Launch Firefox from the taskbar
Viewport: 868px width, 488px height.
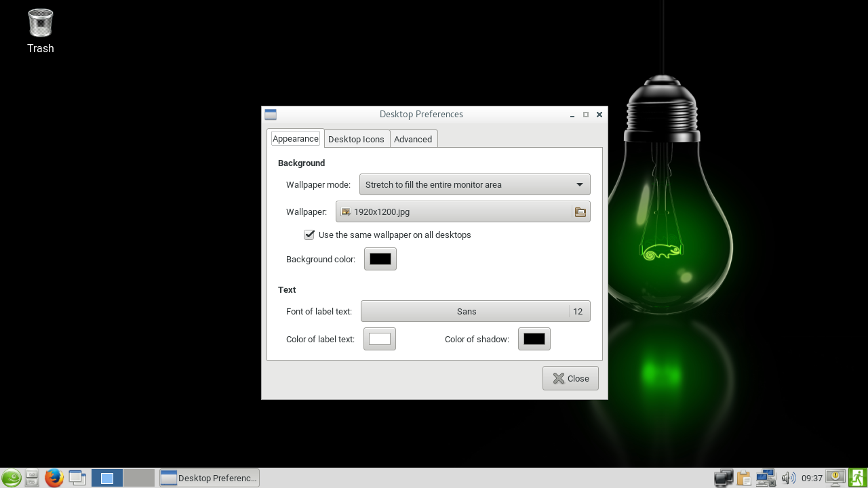click(x=54, y=479)
